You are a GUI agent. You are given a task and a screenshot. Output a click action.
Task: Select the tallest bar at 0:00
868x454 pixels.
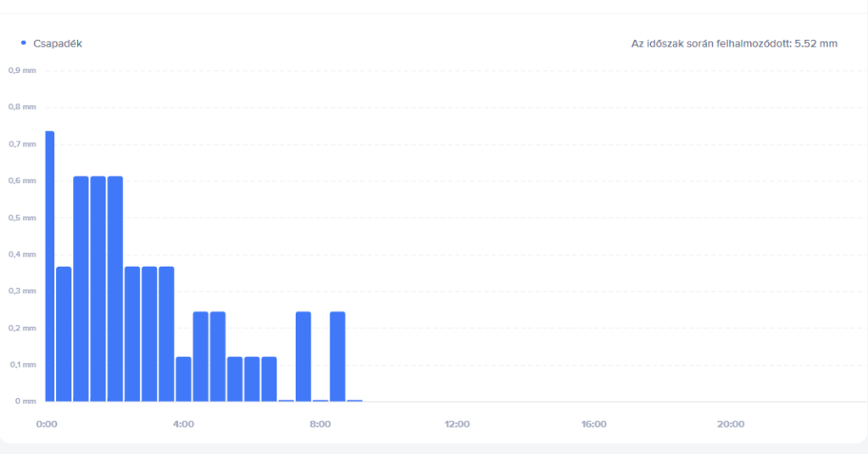[x=49, y=266]
